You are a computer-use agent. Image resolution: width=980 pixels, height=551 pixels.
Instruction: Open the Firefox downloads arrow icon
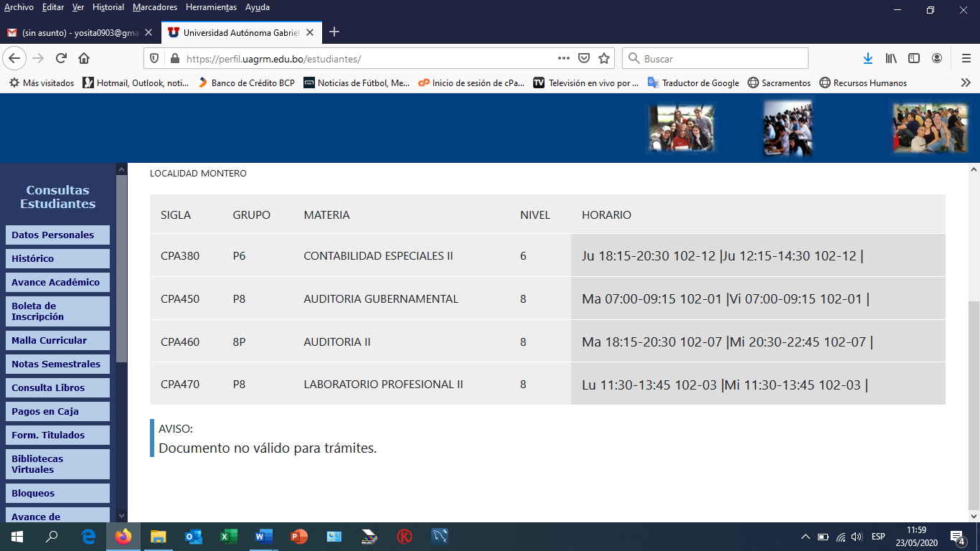[867, 59]
